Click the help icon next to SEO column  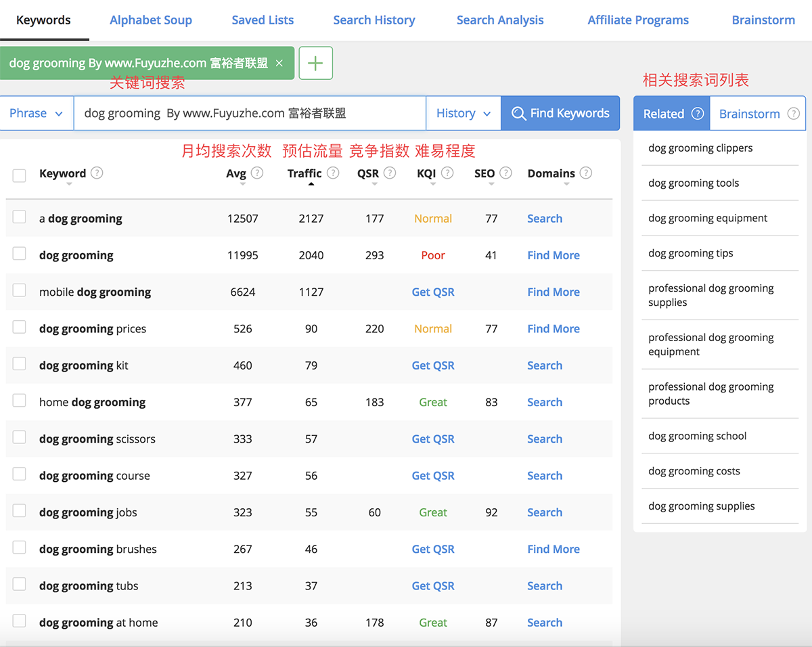(505, 173)
